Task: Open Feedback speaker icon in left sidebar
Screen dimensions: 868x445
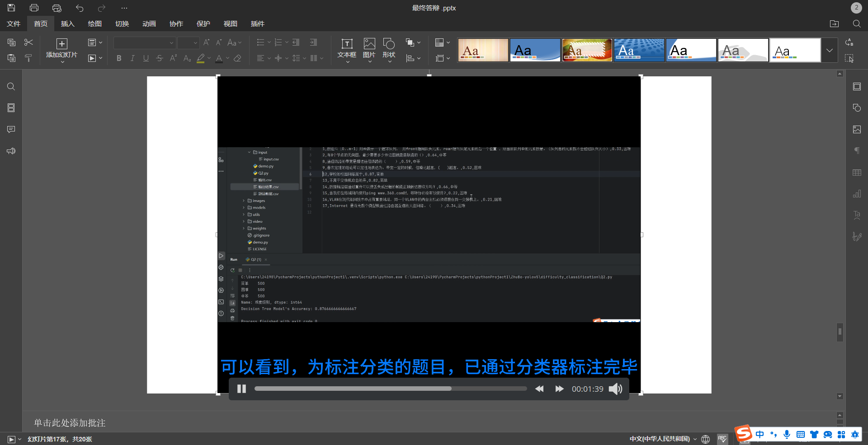Action: pos(11,151)
